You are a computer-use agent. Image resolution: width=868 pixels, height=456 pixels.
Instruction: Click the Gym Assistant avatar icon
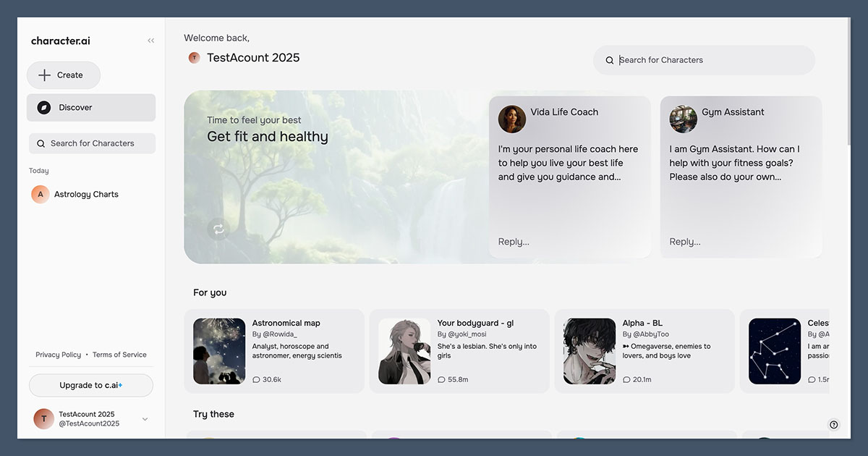coord(683,119)
